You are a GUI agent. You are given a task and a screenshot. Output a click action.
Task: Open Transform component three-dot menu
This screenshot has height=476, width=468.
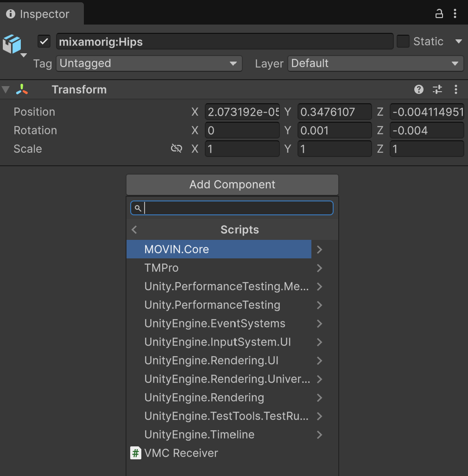(456, 89)
